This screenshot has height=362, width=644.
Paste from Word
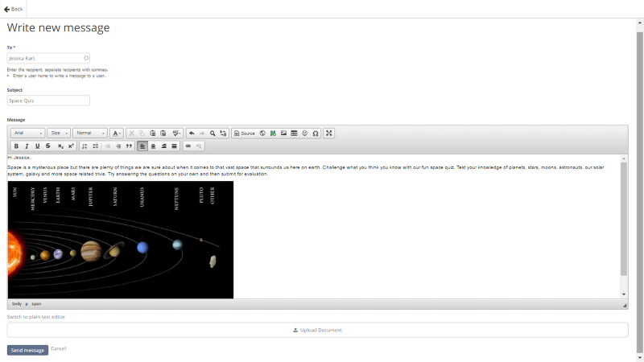point(163,134)
